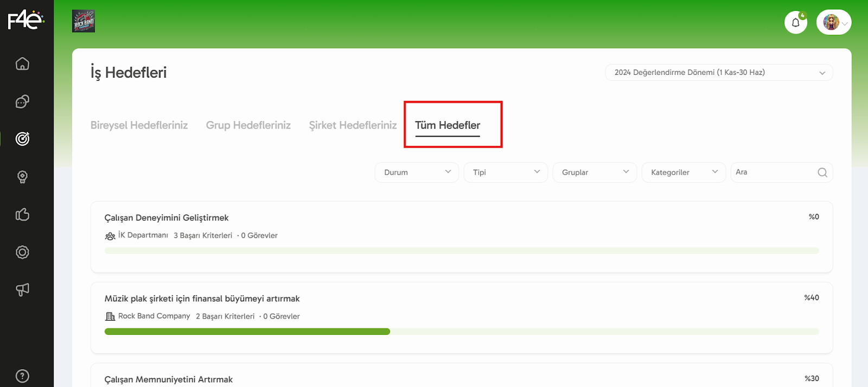The width and height of the screenshot is (868, 387).
Task: Expand the Durum filter dropdown
Action: [417, 173]
